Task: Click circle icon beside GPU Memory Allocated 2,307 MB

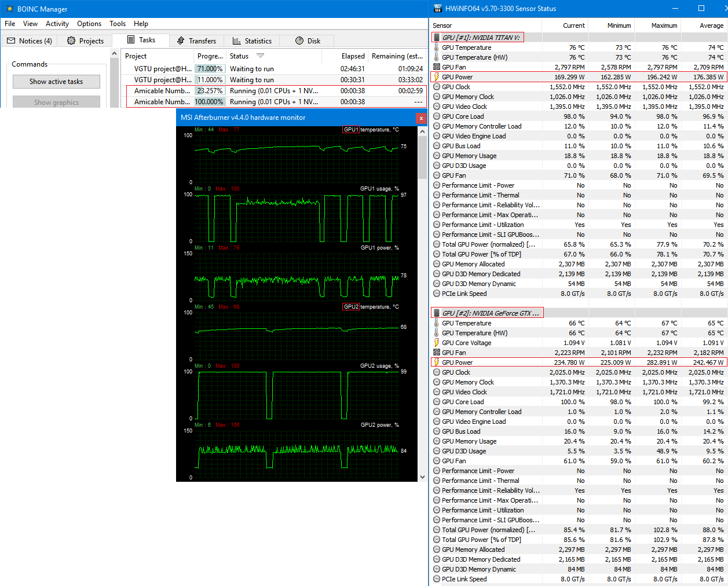Action: coord(437,264)
